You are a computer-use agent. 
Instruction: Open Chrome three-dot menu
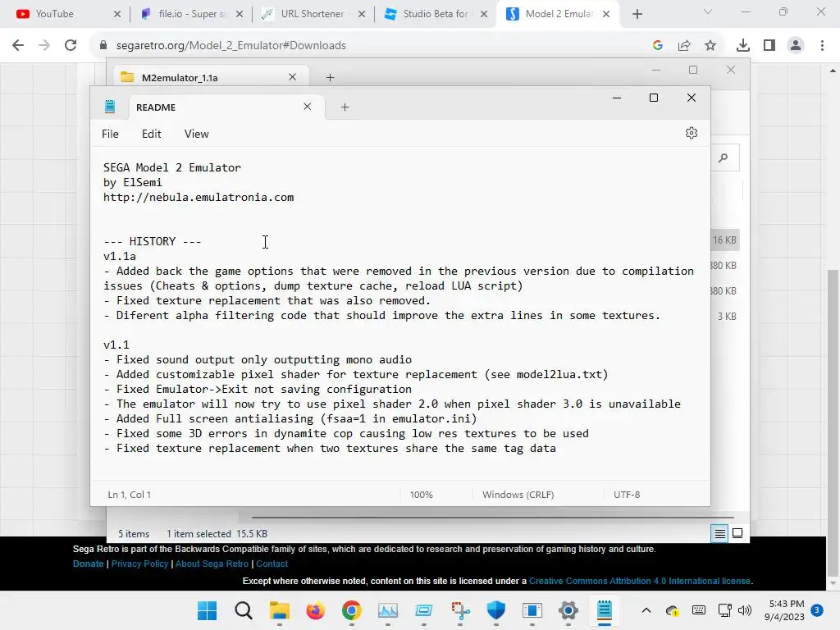pos(822,46)
